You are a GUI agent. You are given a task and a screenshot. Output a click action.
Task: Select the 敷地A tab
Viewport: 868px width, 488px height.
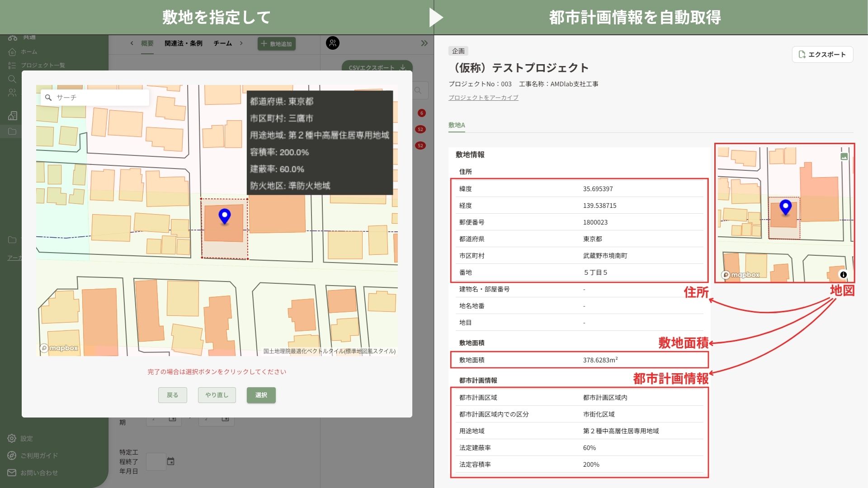(x=457, y=125)
